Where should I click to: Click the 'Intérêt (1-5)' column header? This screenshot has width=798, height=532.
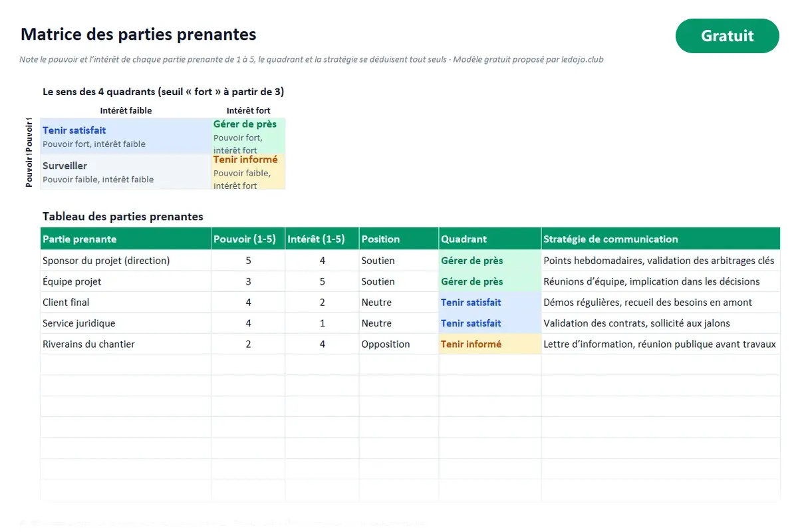[x=322, y=239]
